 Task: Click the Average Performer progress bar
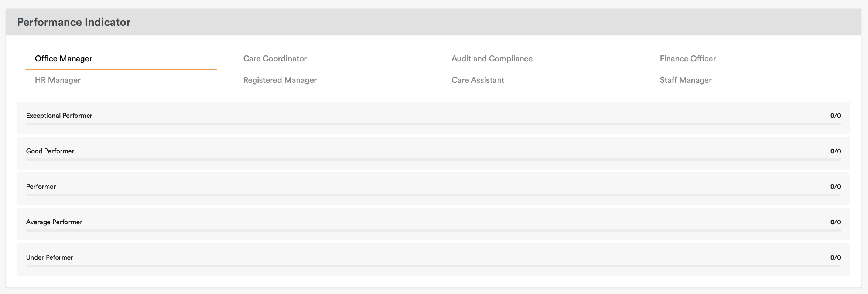tap(433, 230)
